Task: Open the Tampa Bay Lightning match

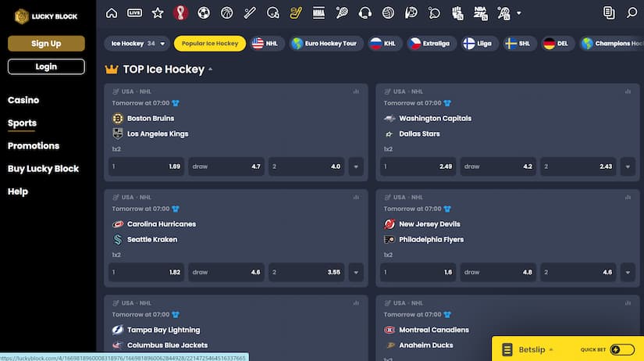Action: (x=163, y=330)
